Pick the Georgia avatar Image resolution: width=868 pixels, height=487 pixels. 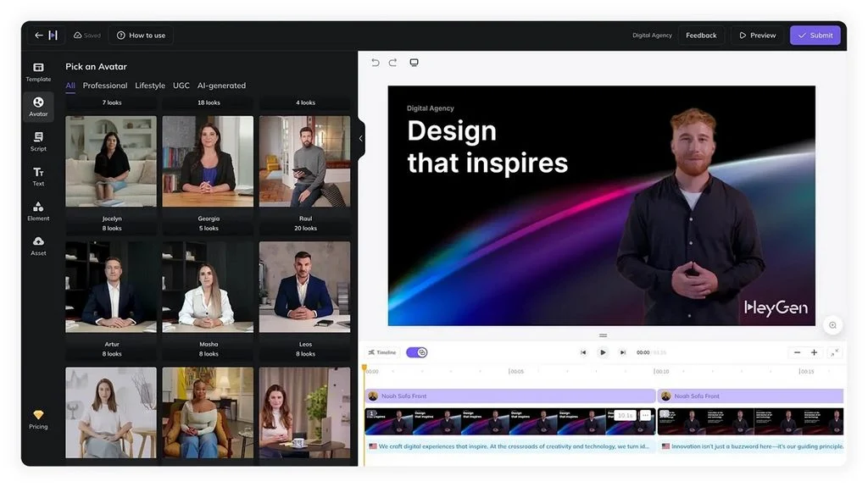pos(209,161)
